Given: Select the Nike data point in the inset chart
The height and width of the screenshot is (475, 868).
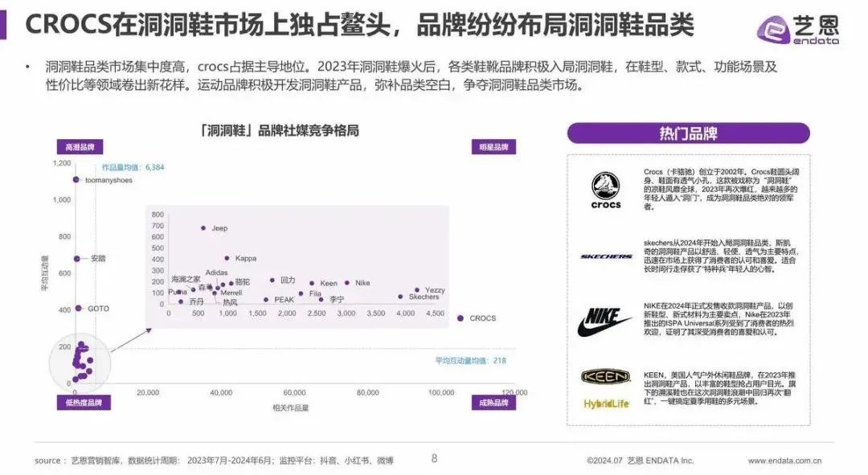Looking at the screenshot, I should (347, 282).
